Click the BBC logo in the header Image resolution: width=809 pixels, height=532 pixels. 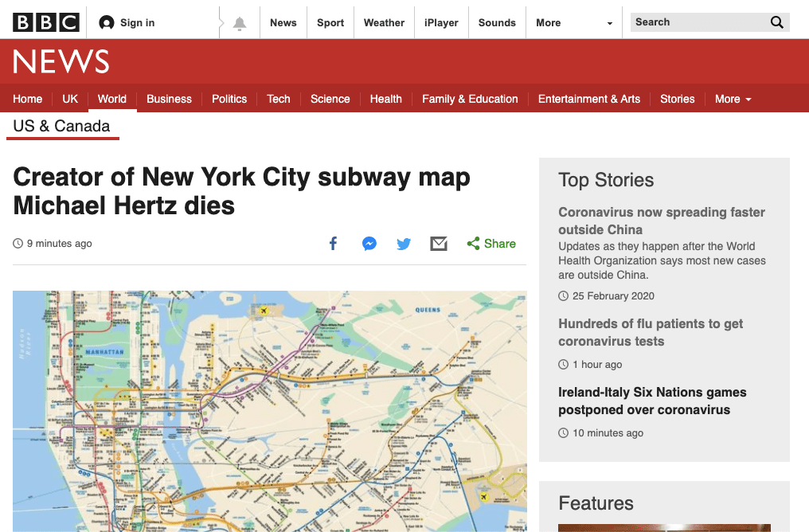pyautogui.click(x=45, y=22)
